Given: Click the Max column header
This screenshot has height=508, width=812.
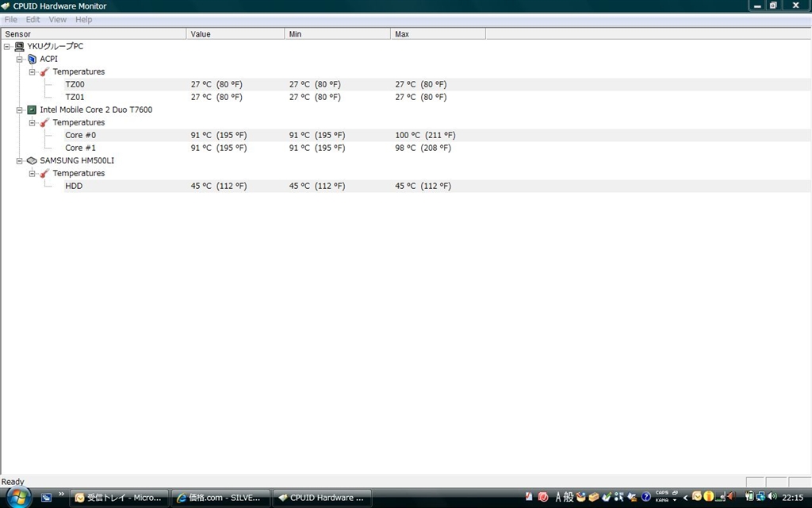Looking at the screenshot, I should tap(438, 33).
